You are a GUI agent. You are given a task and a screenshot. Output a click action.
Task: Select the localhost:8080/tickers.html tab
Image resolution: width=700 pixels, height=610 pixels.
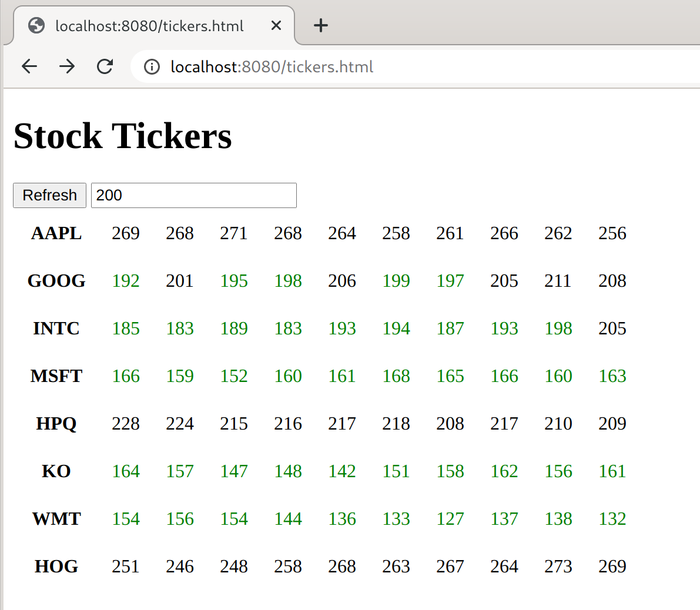tap(154, 26)
